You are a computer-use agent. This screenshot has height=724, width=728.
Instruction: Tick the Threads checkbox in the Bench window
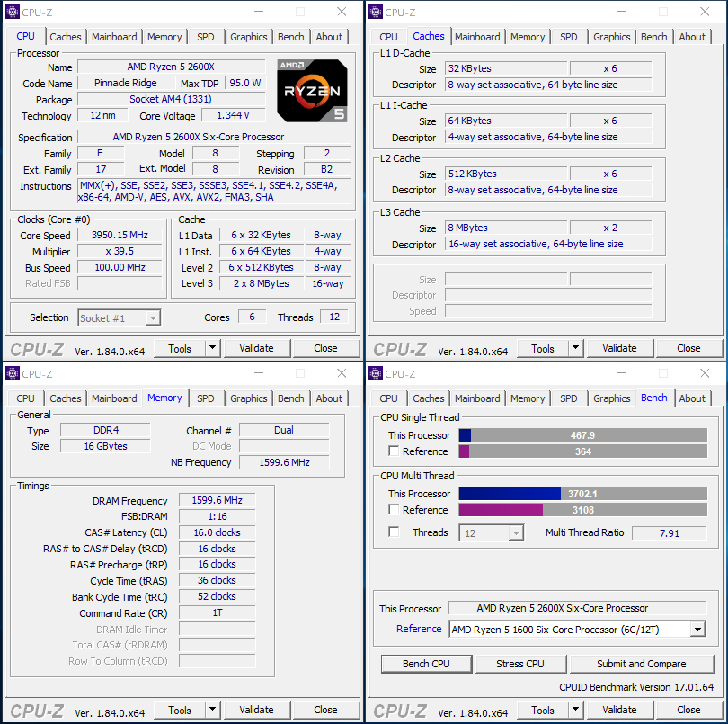[x=394, y=532]
